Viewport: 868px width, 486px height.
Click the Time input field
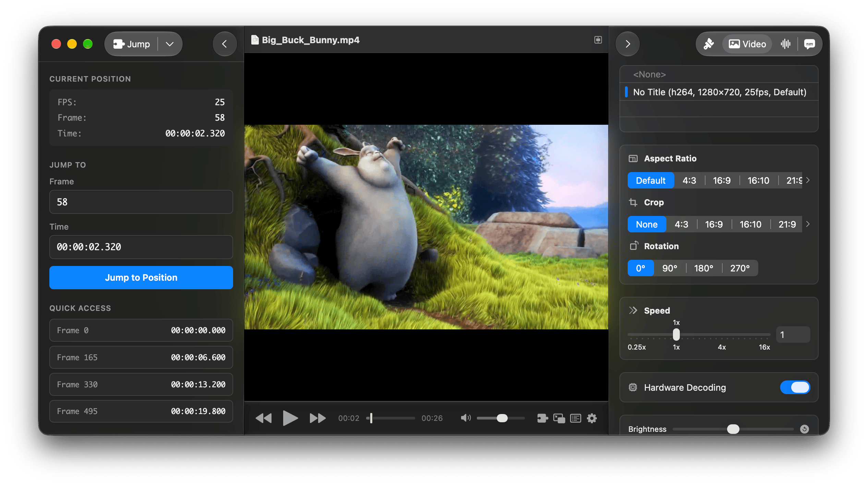coord(141,247)
